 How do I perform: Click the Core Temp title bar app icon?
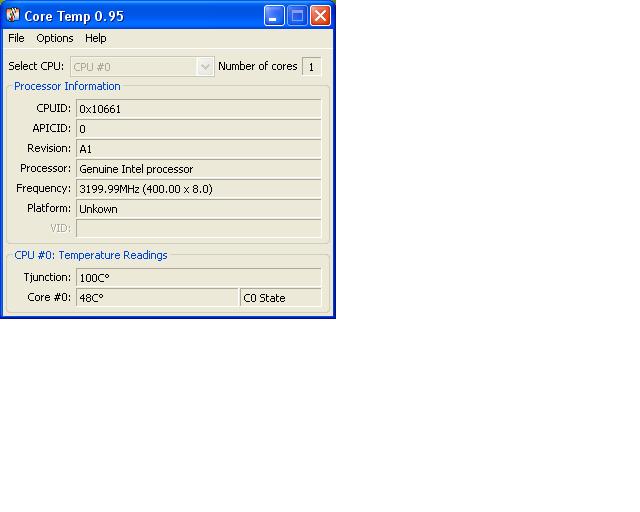pos(13,16)
